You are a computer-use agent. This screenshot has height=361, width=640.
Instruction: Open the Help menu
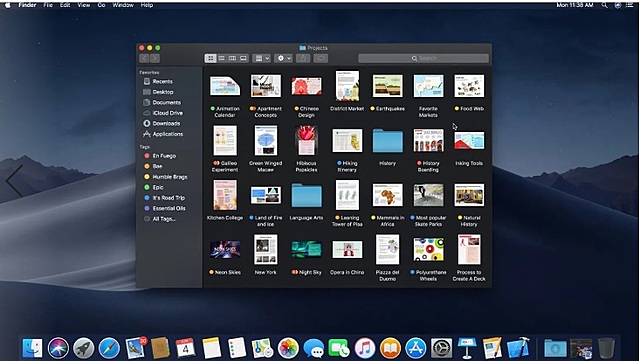pyautogui.click(x=147, y=5)
